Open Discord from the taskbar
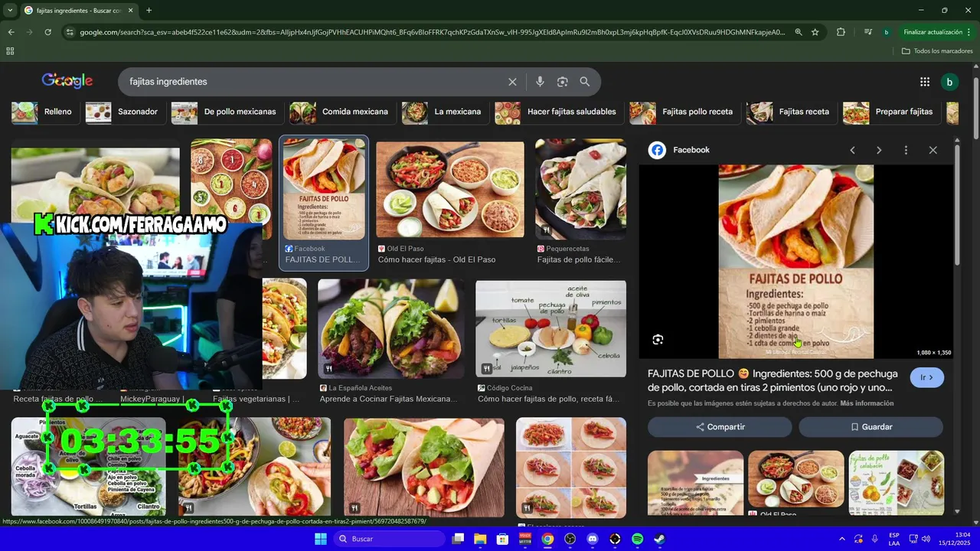980x551 pixels. click(x=592, y=539)
